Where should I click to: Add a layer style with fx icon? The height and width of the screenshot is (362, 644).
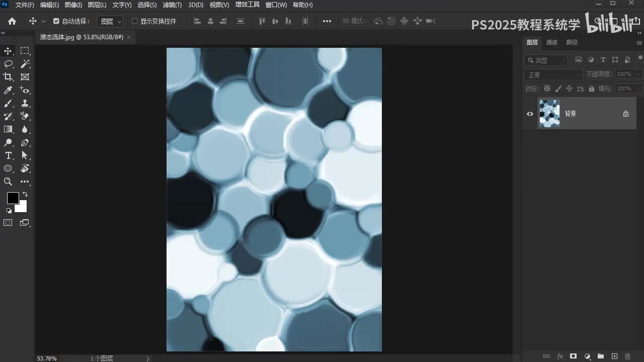click(x=560, y=356)
